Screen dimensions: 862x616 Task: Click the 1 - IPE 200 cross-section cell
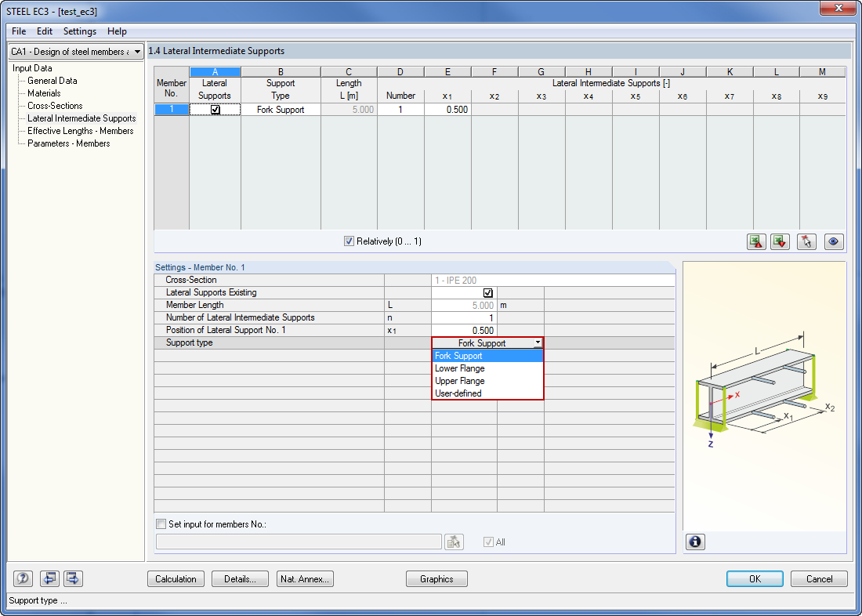pyautogui.click(x=553, y=281)
